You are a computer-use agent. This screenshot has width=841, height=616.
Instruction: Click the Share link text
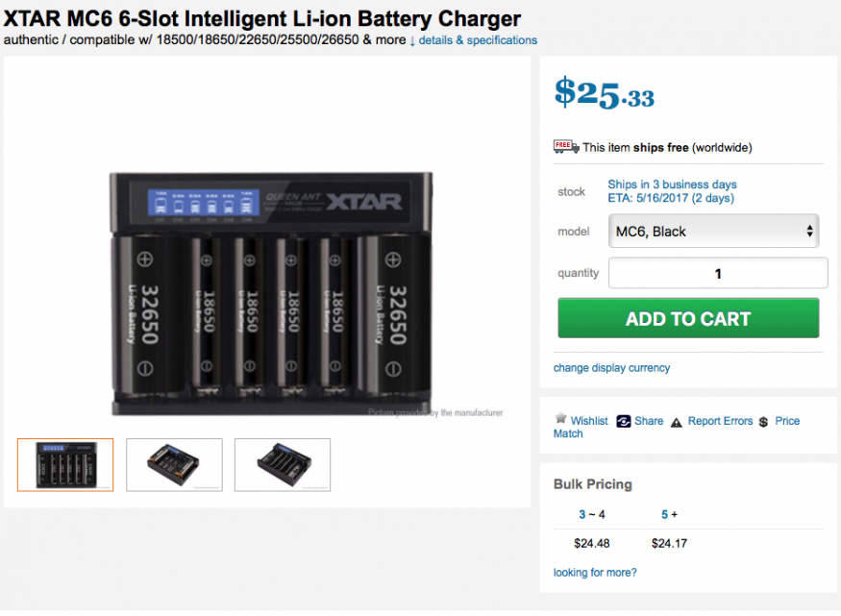[x=649, y=421]
